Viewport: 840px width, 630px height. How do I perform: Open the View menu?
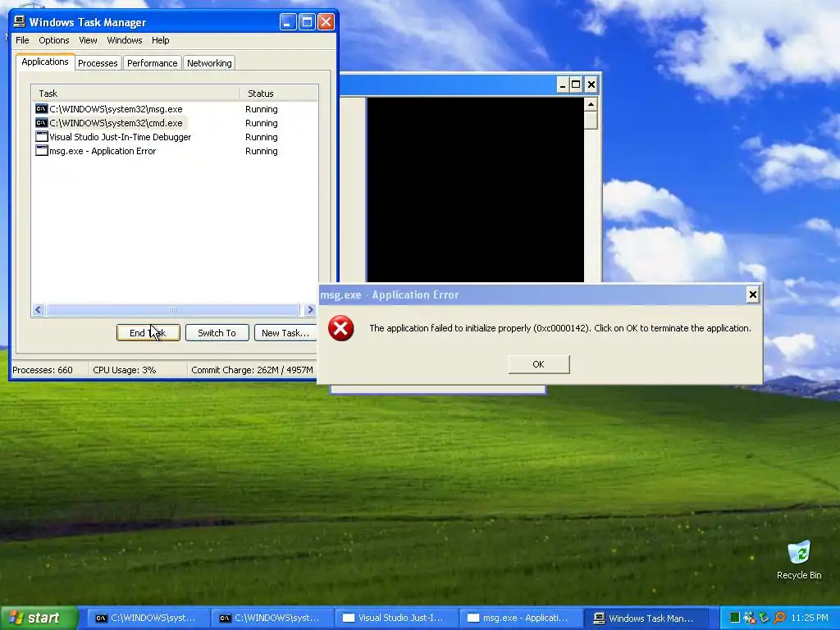click(88, 40)
